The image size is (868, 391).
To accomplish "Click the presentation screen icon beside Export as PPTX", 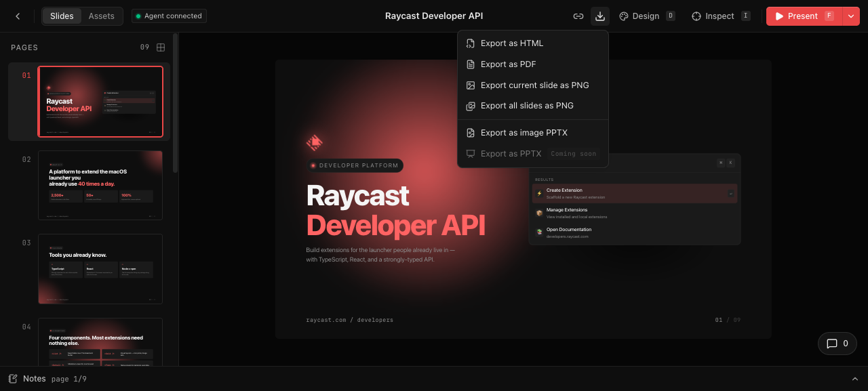I will tap(471, 154).
